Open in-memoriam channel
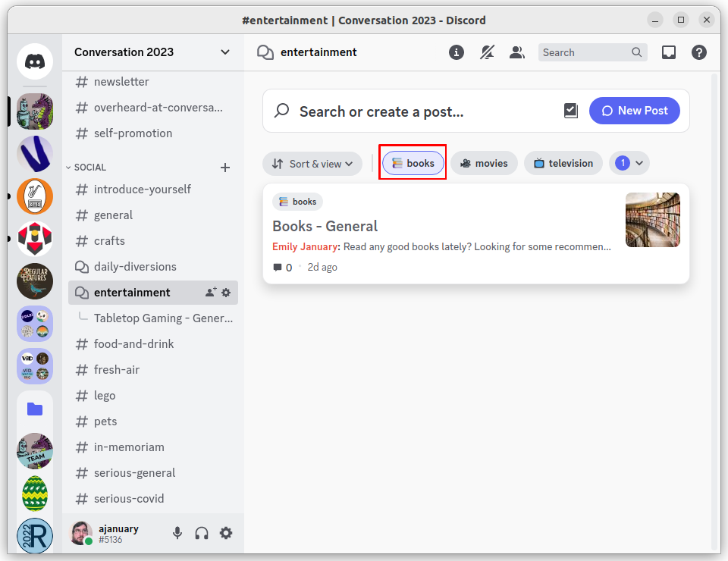Image resolution: width=728 pixels, height=561 pixels. 153,447
